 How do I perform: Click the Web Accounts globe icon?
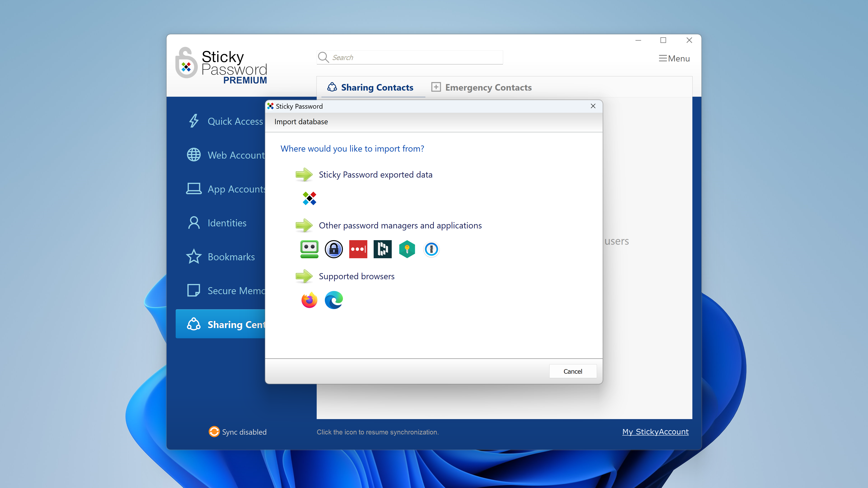tap(194, 155)
